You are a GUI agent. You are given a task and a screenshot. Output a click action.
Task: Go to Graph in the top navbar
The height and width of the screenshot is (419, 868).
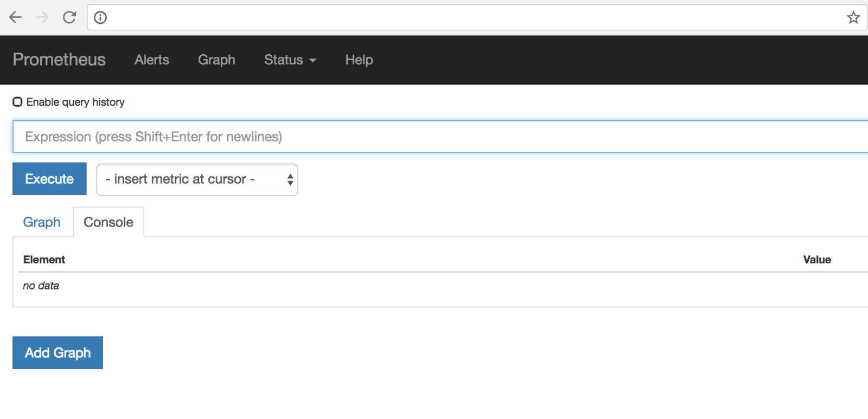216,60
